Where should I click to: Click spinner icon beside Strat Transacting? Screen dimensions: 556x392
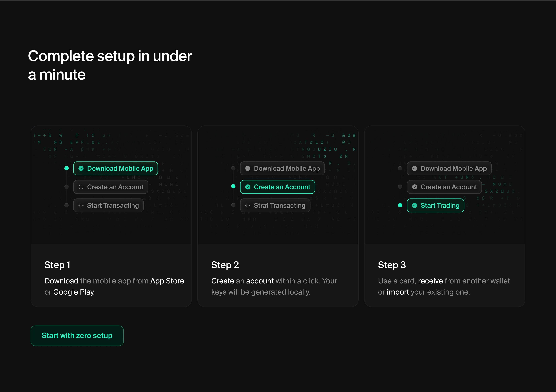point(248,205)
